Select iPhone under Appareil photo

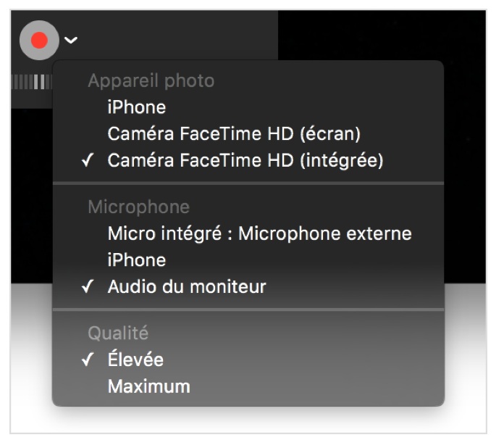point(137,107)
